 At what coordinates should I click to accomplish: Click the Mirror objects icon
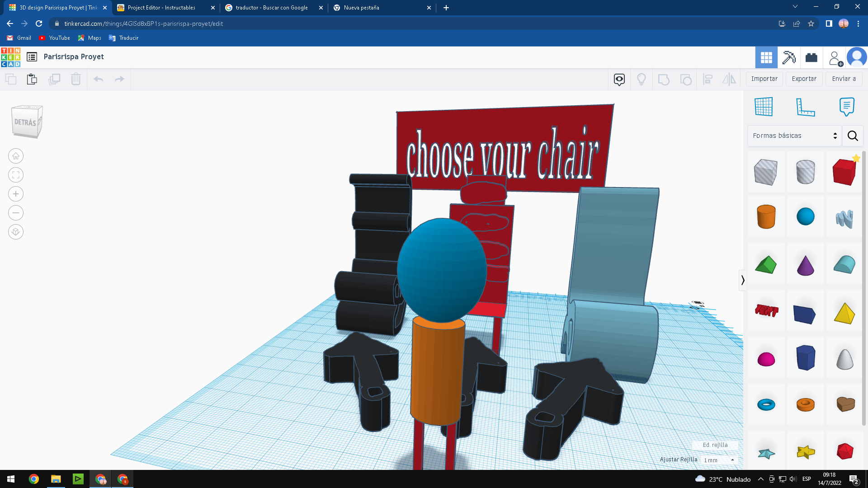tap(729, 80)
